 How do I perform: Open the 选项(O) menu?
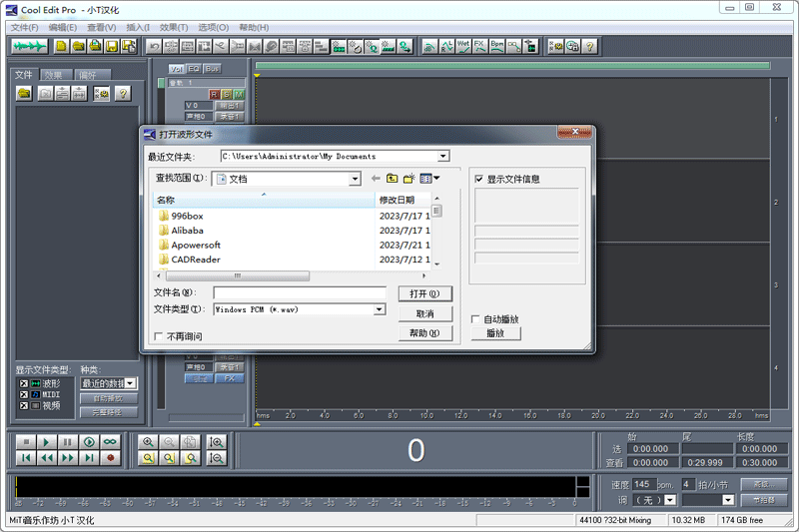[x=213, y=28]
